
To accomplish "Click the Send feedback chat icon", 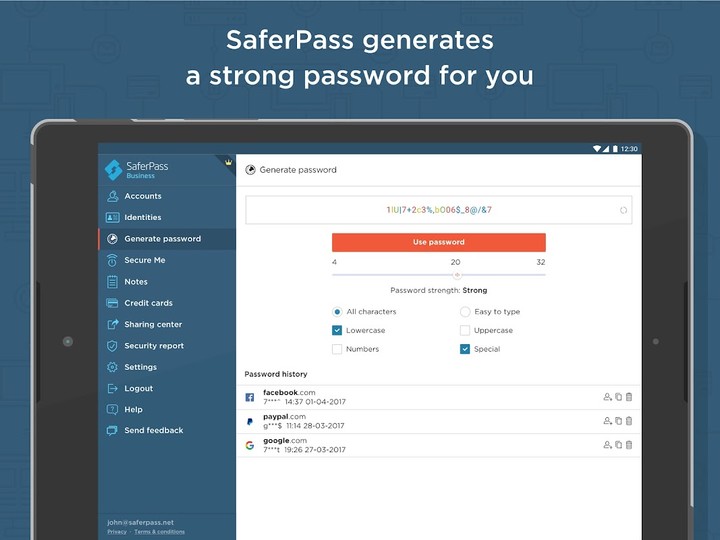I will (x=112, y=430).
